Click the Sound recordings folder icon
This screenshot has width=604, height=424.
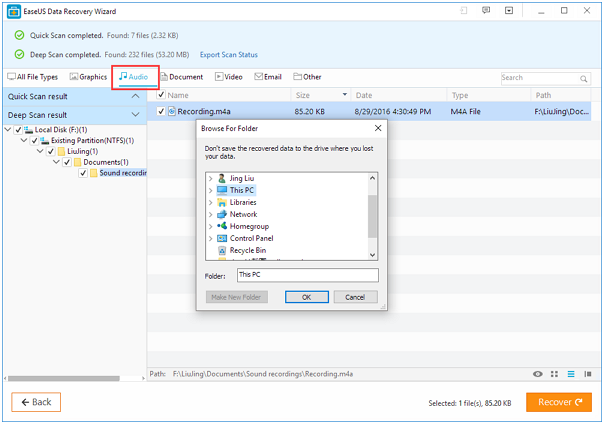(x=93, y=173)
